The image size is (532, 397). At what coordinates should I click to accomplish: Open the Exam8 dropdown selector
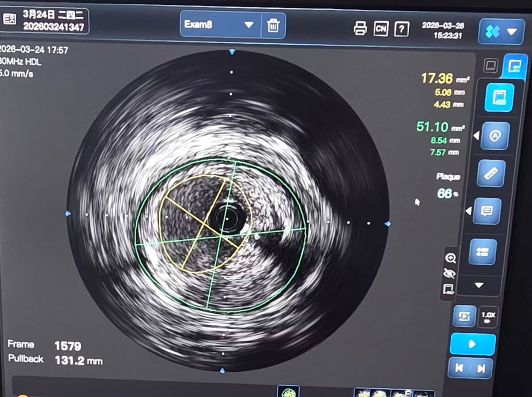coord(221,25)
